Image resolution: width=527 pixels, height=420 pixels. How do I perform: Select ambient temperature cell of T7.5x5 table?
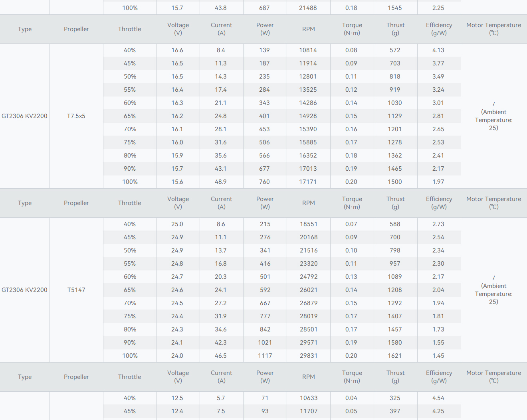[493, 116]
